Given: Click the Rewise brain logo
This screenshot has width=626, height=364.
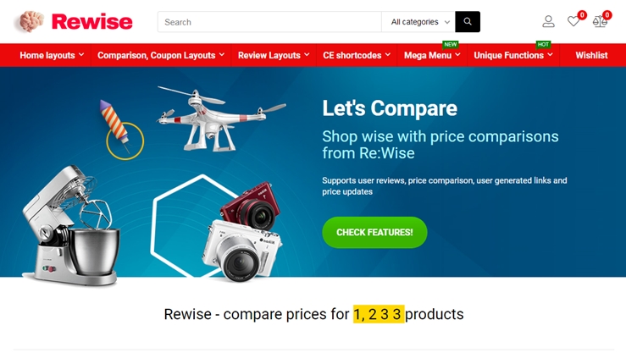Looking at the screenshot, I should click(30, 21).
